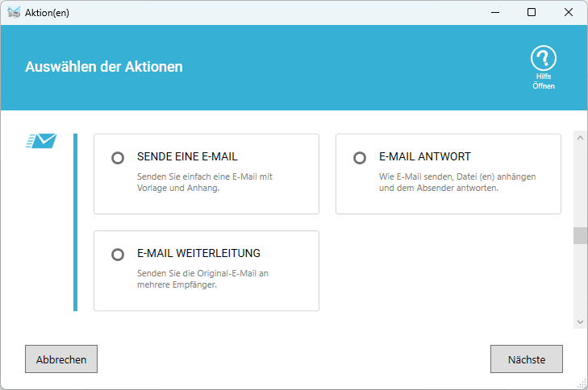
Task: Click the window resize grip corner
Action: [582, 384]
